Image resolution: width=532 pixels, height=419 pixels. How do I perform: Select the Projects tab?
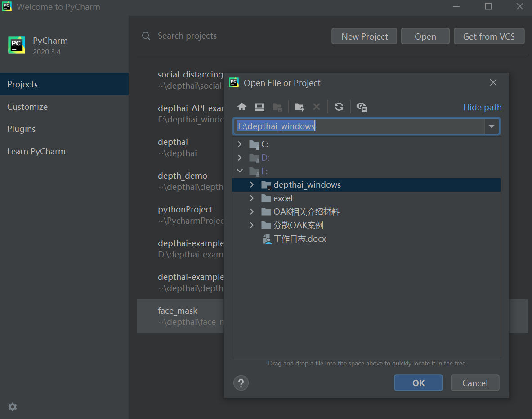click(x=64, y=84)
